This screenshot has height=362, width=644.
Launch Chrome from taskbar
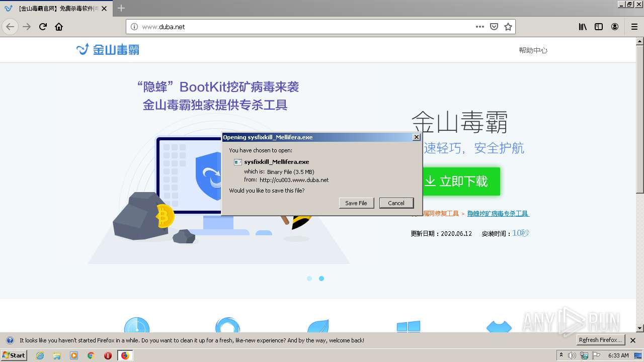[x=91, y=355]
